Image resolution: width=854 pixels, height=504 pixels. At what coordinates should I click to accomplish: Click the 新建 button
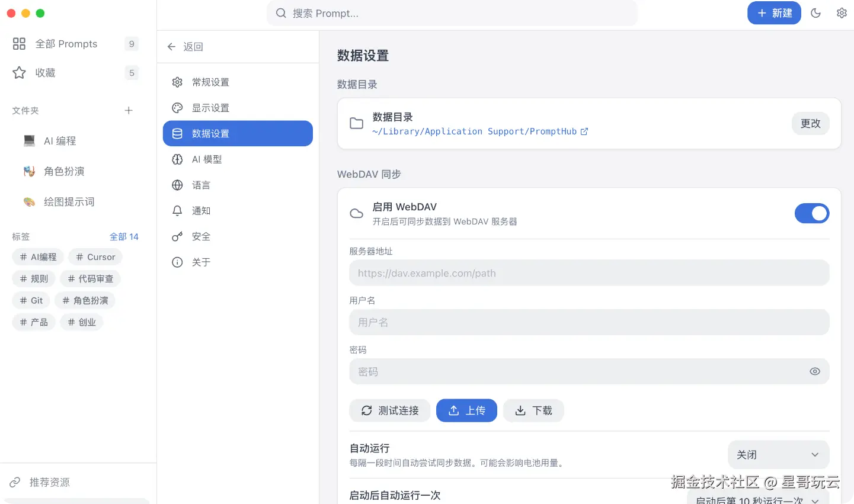tap(774, 13)
